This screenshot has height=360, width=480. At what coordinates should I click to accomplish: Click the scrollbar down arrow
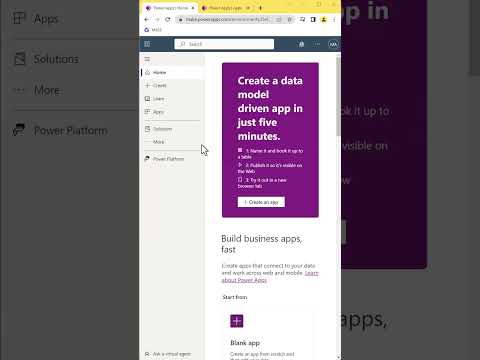coord(338,357)
